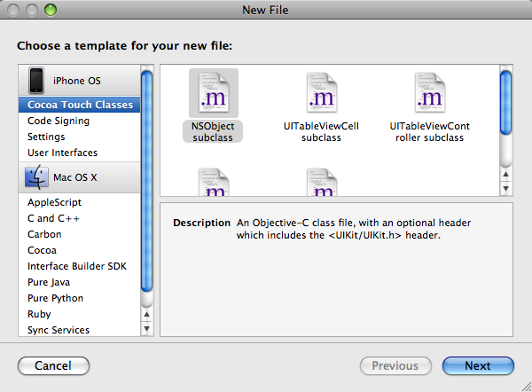Open the Code Signing category
The height and width of the screenshot is (392, 532).
(59, 121)
